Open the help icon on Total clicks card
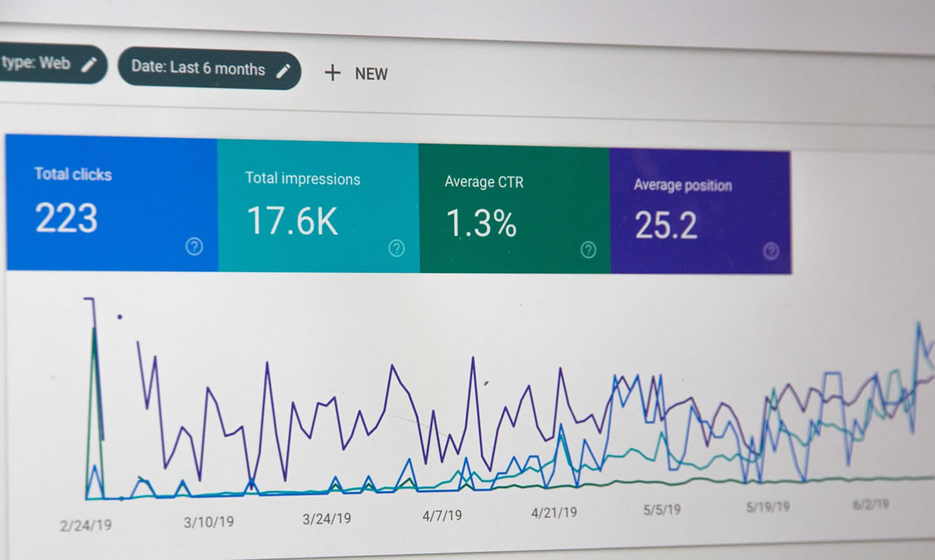Image resolution: width=935 pixels, height=560 pixels. click(194, 247)
